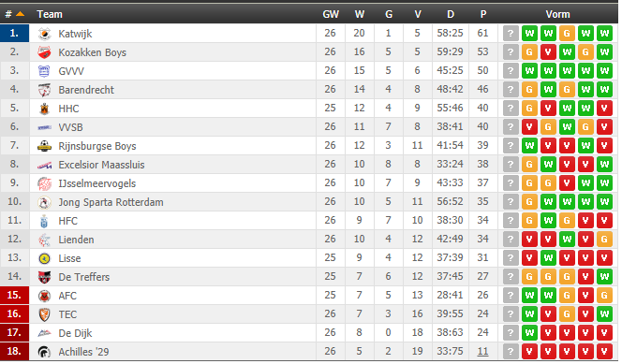This screenshot has height=364, width=622.
Task: Click the underlined 11 points for Achilles '29
Action: (x=482, y=351)
